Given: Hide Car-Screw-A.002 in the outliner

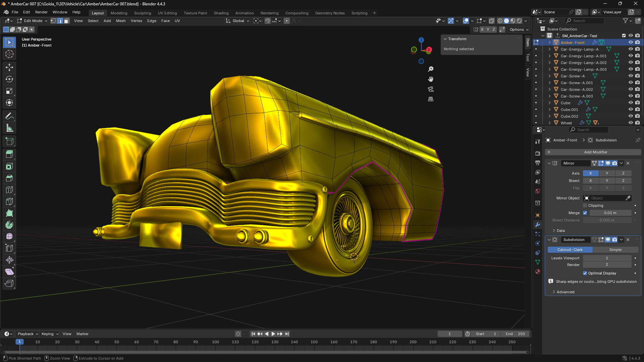Looking at the screenshot, I should [631, 89].
